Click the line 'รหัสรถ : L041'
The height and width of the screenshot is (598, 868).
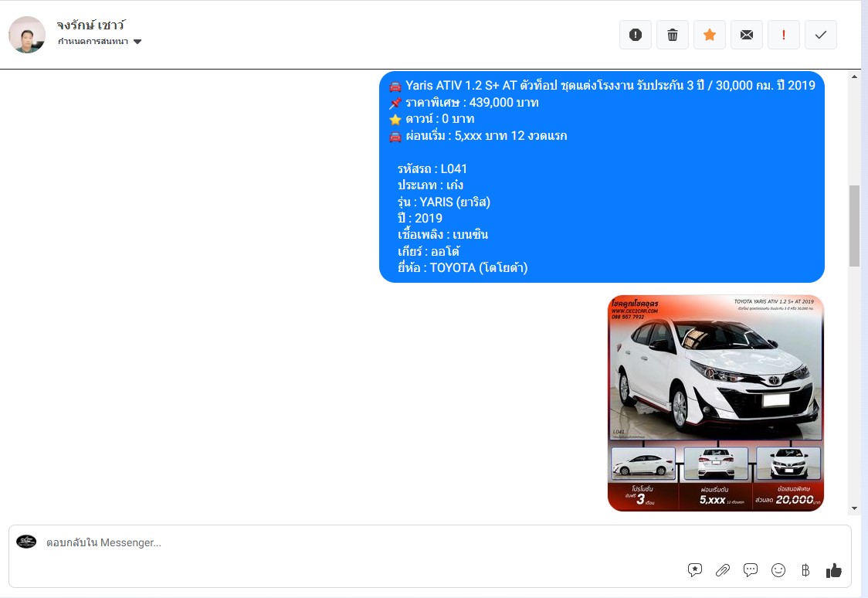(x=432, y=169)
